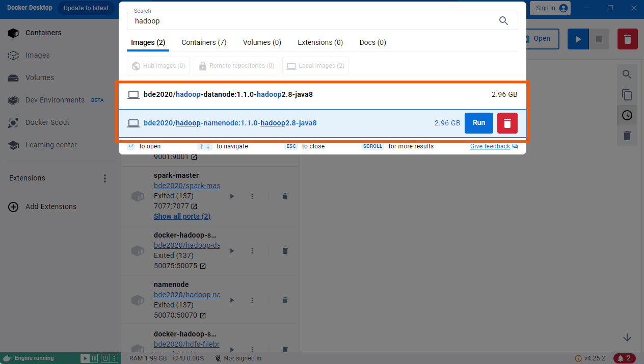The width and height of the screenshot is (644, 364).
Task: Open Dev Environments in the sidebar
Action: click(x=55, y=100)
